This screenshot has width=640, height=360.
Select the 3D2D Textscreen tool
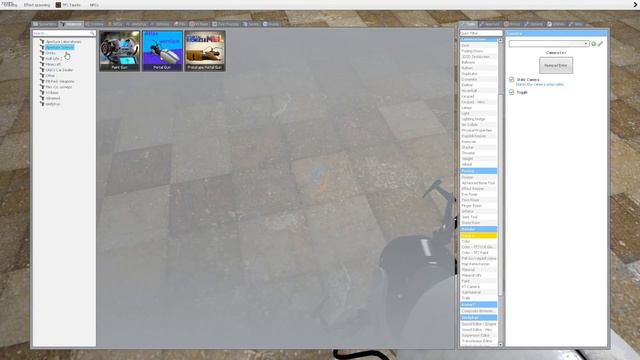click(x=478, y=57)
